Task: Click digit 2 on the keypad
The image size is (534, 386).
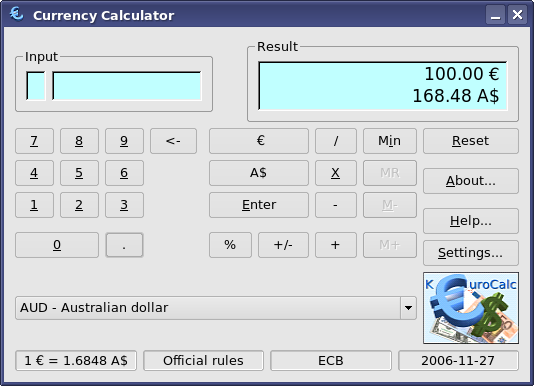Action: point(79,205)
